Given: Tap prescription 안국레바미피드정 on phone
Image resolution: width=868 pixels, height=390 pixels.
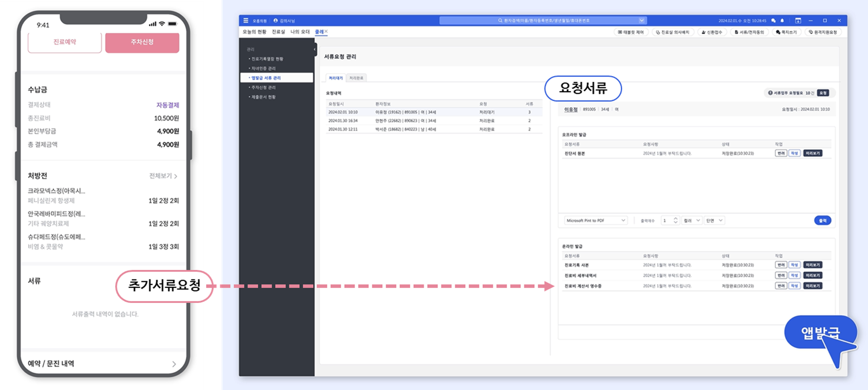Looking at the screenshot, I should pos(56,214).
